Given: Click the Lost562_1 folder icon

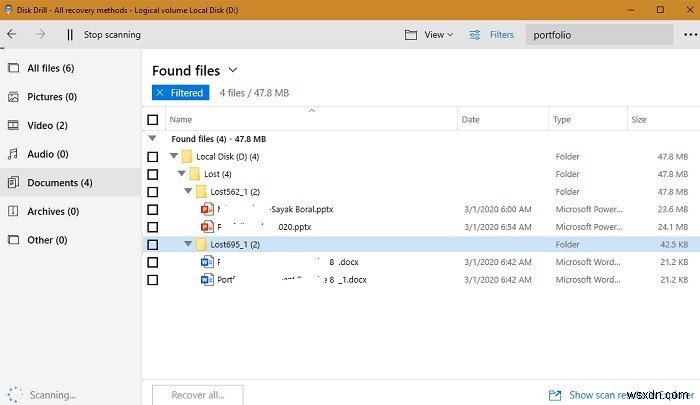Looking at the screenshot, I should 201,192.
